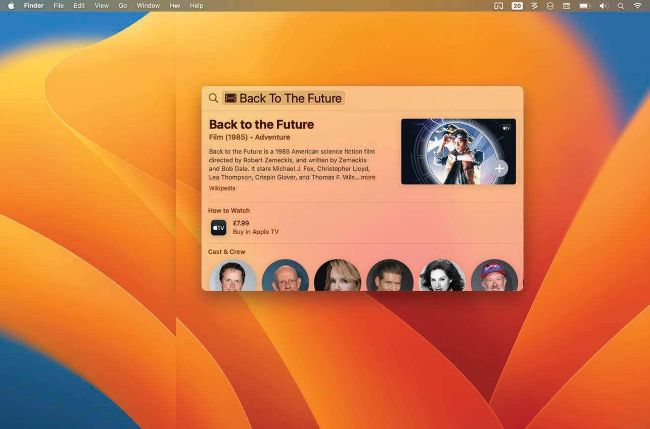Select the man in red cap portrait
Image resolution: width=650 pixels, height=429 pixels.
click(x=494, y=276)
